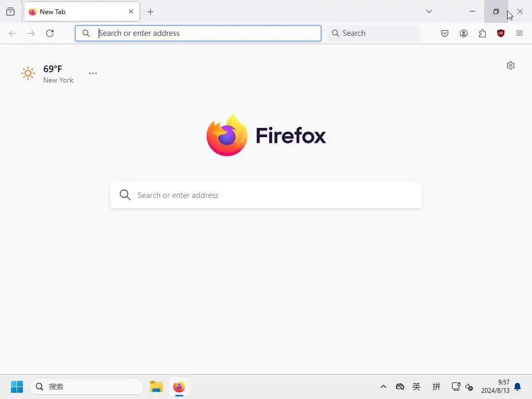Click the magnifier icon in address bar

[86, 33]
